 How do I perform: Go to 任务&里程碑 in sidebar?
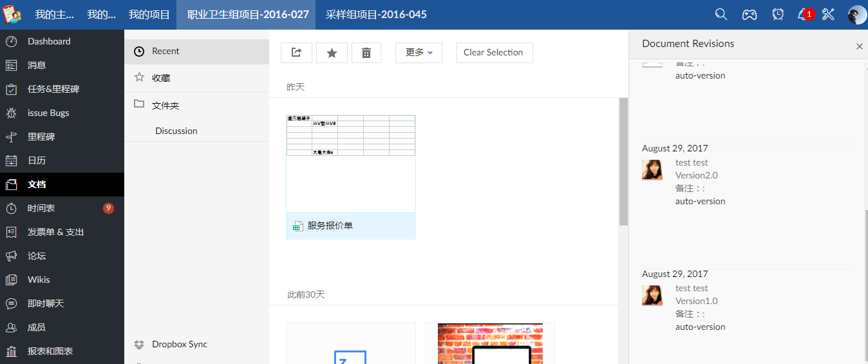(x=53, y=89)
